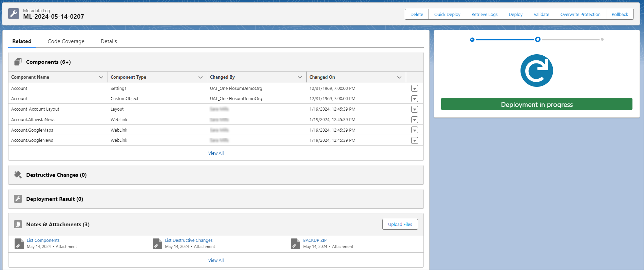Image resolution: width=644 pixels, height=270 pixels.
Task: Switch to the Related tab
Action: pyautogui.click(x=22, y=41)
